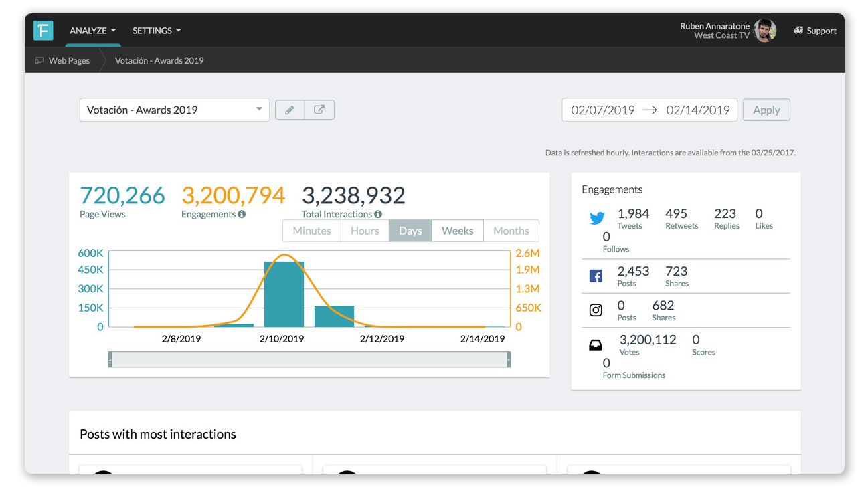Viewport: 868px width, 493px height.
Task: Click the 3,200,794 Engagements value
Action: point(234,195)
